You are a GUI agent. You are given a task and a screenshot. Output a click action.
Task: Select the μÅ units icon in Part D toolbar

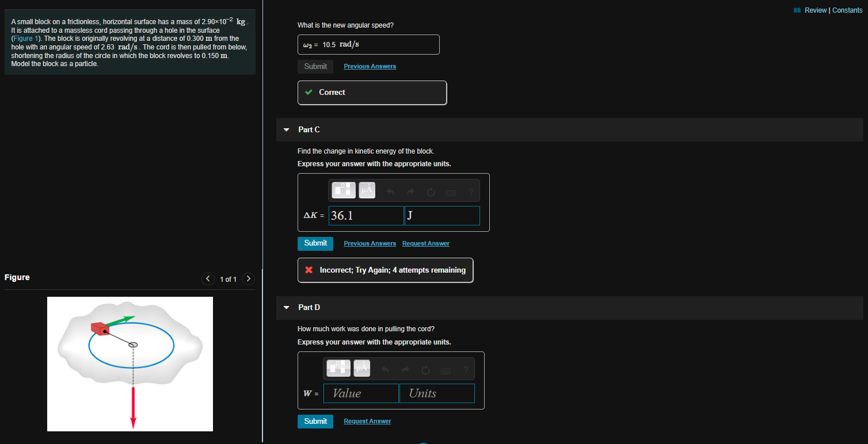tap(361, 368)
